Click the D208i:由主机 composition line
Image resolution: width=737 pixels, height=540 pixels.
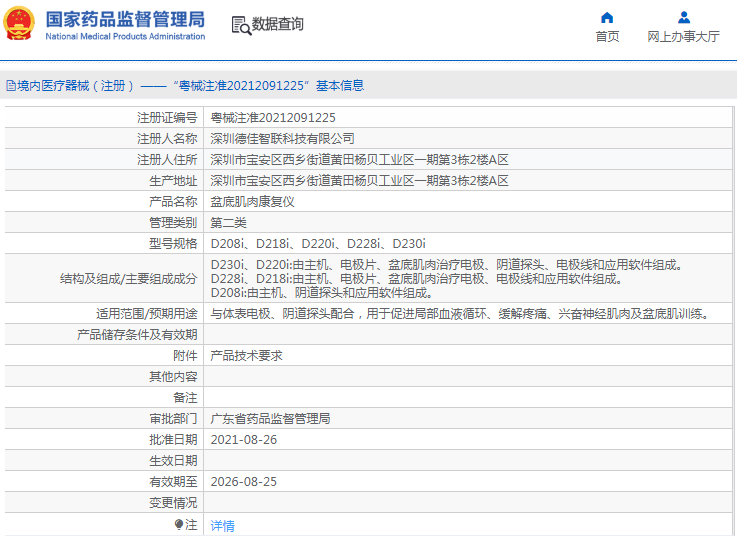pyautogui.click(x=321, y=293)
